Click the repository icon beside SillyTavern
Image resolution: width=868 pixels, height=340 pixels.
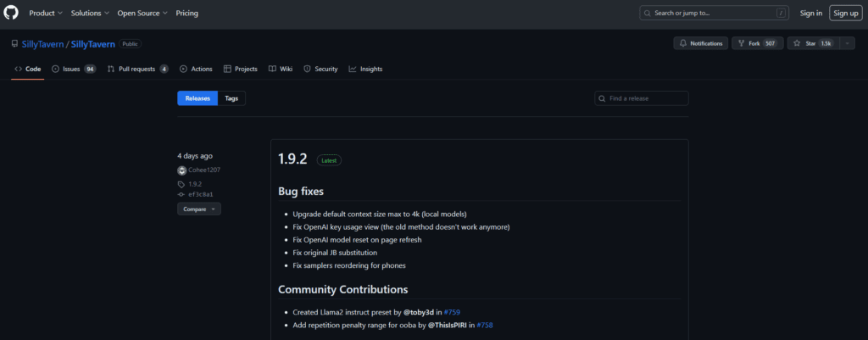15,44
